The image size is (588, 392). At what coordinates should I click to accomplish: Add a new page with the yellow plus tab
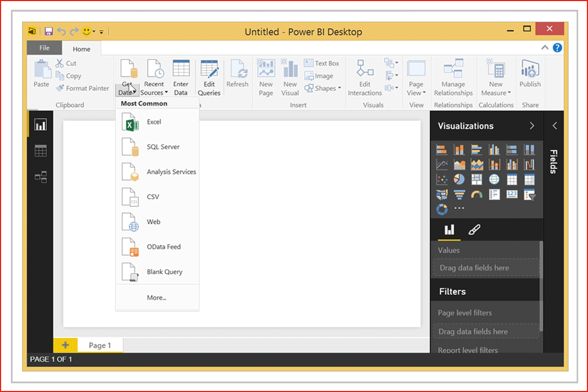[66, 345]
